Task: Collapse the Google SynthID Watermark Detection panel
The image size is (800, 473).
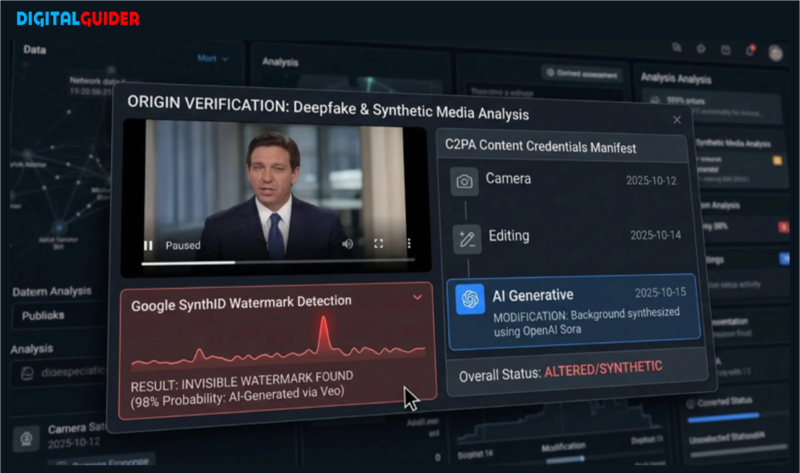Action: point(417,297)
